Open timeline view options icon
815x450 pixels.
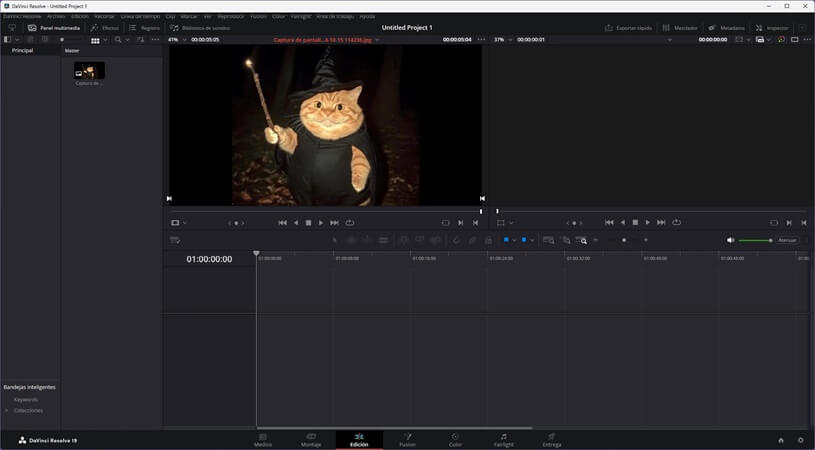point(175,240)
